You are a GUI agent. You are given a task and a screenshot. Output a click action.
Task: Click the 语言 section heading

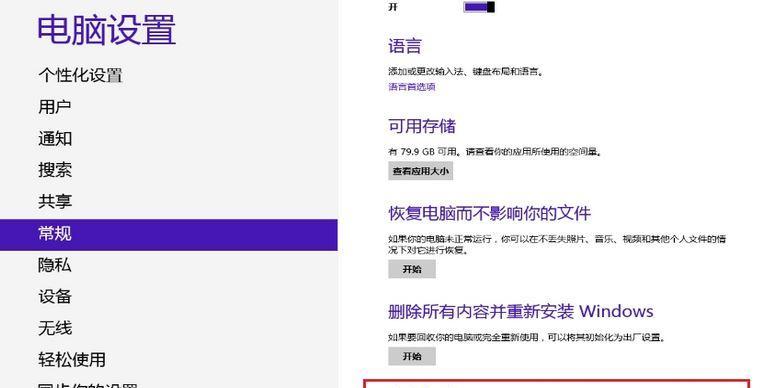pos(405,46)
